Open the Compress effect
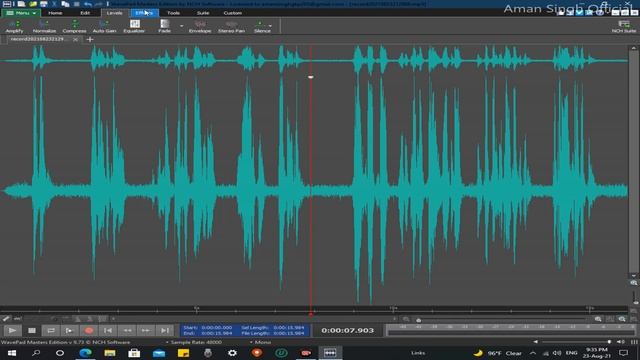Viewport: 640px width, 360px height. coord(74,26)
